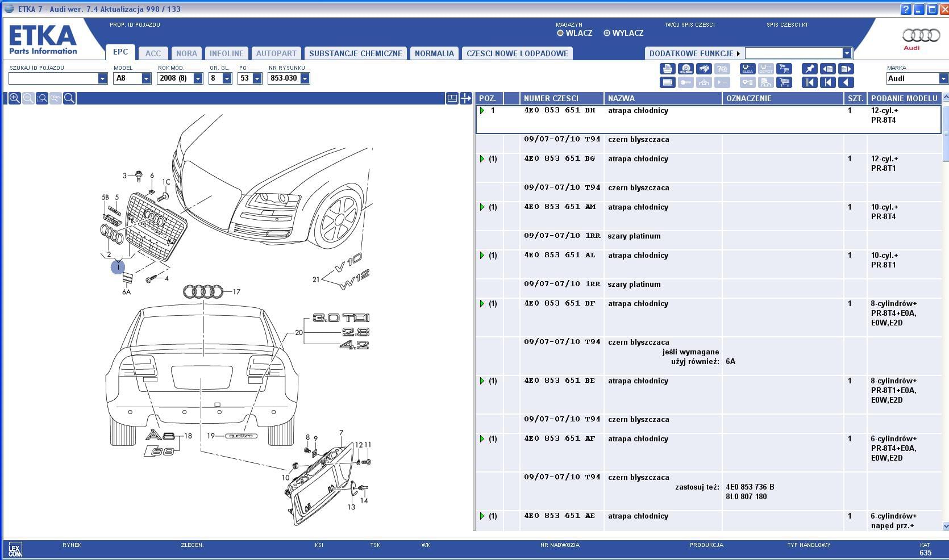The width and height of the screenshot is (949, 560).
Task: Click the double shopping carts icon
Action: pyautogui.click(x=784, y=69)
